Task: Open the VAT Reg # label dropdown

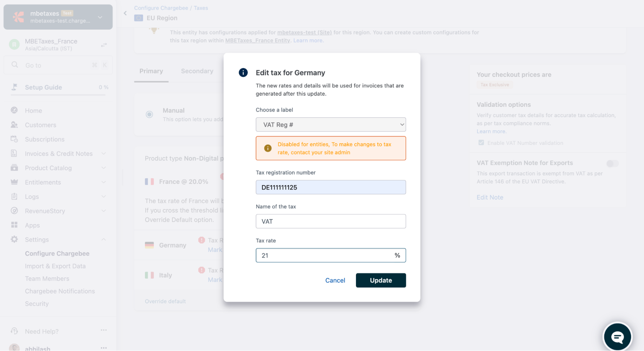Action: pos(331,125)
